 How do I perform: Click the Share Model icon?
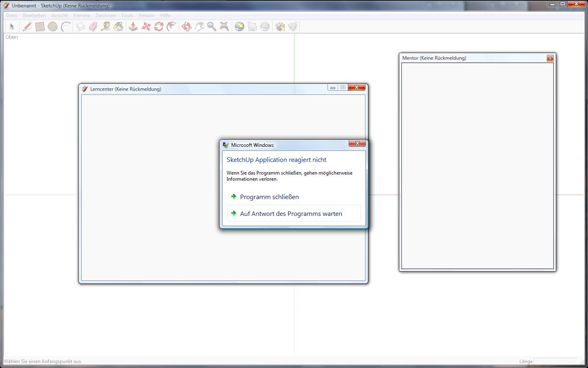coord(293,27)
